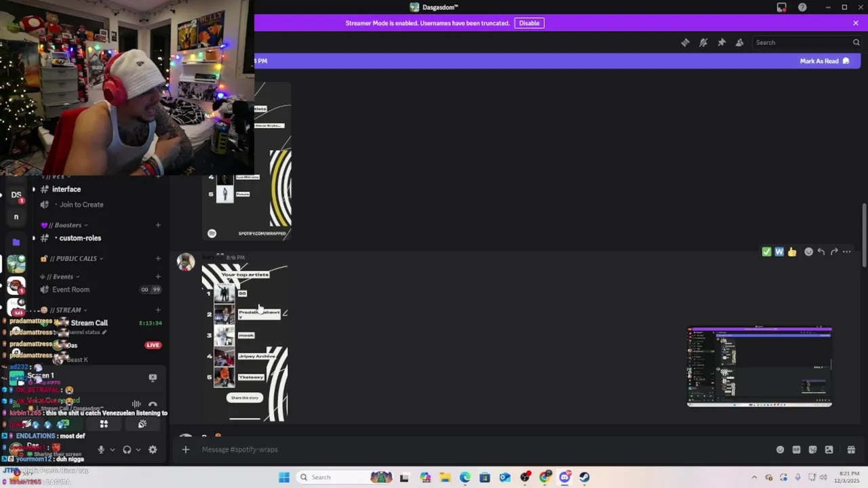Screen dimensions: 868x488
Task: Add W reaction to message
Action: coord(779,251)
